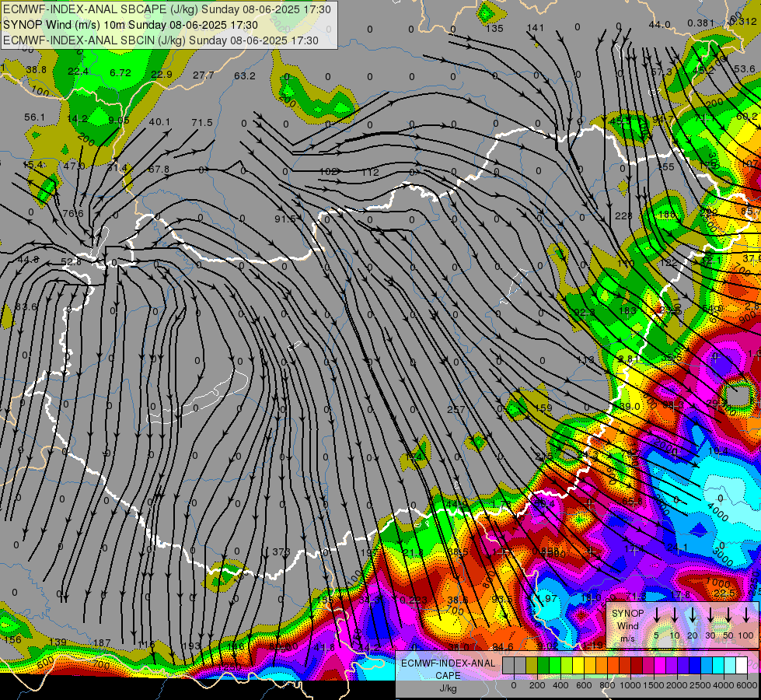Click the 228 value in the northeast
761x700 pixels.
(x=623, y=215)
